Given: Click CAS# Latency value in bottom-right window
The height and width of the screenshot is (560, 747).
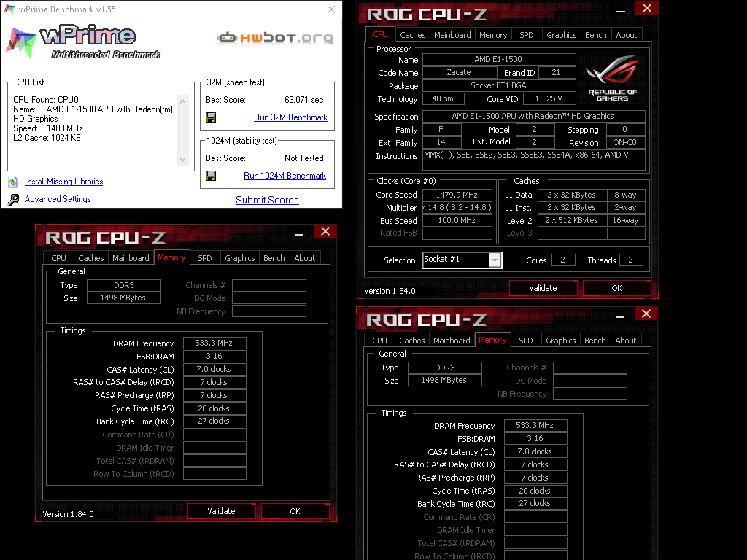Looking at the screenshot, I should [x=535, y=451].
